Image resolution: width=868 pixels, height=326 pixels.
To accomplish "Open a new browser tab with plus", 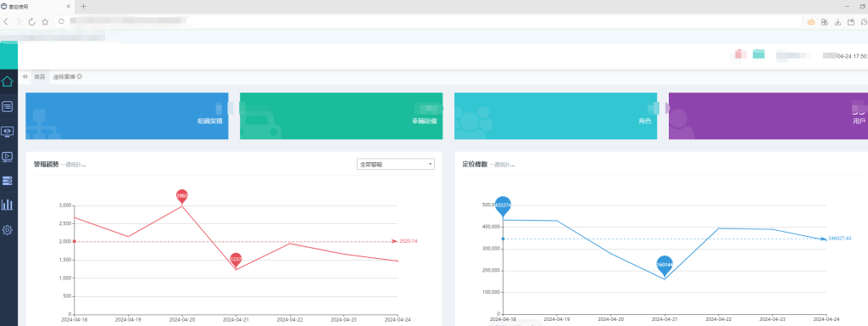I will (x=84, y=6).
